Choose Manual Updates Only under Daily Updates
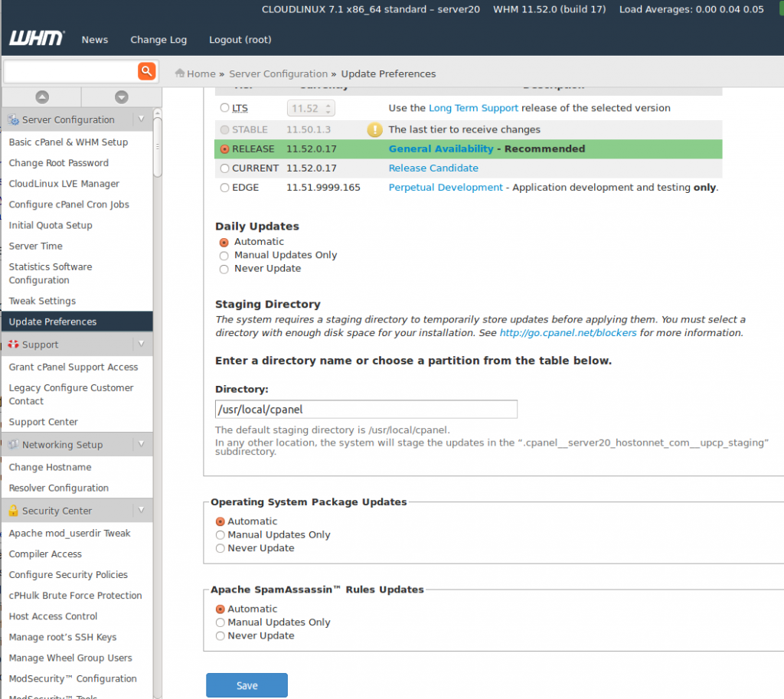 [224, 256]
